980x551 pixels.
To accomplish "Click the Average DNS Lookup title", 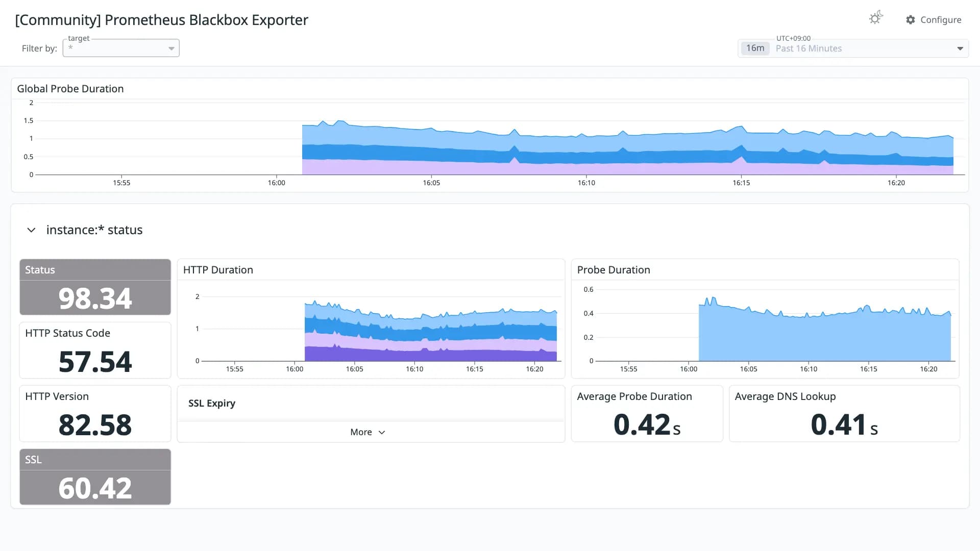I will (785, 396).
